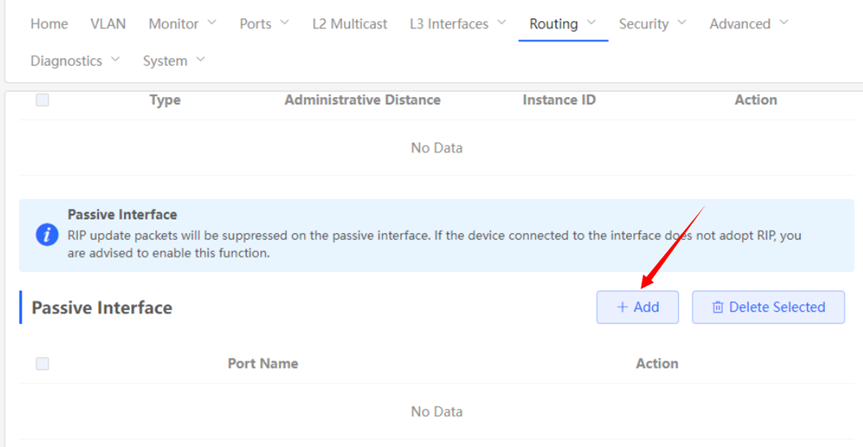Screen dimensions: 863x447
Task: Open the L3 Interfaces dropdown chevron
Action: coord(501,23)
